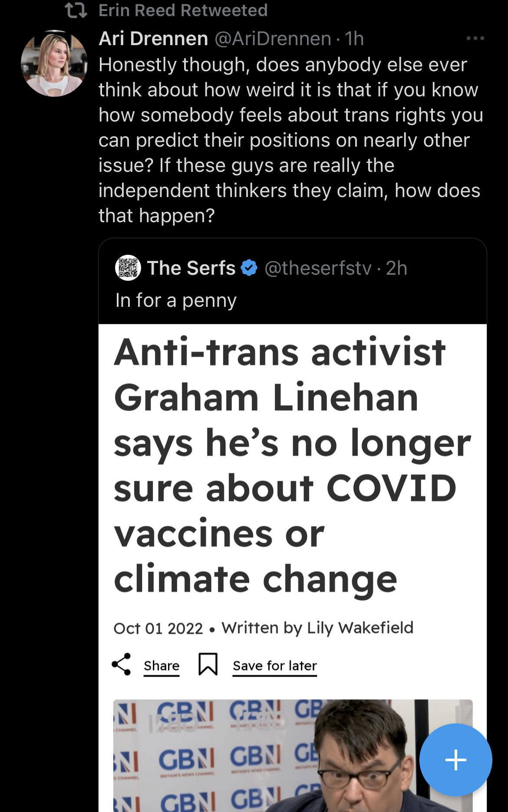Open Ari Drennen's profile picture
This screenshot has width=508, height=812.
click(54, 63)
